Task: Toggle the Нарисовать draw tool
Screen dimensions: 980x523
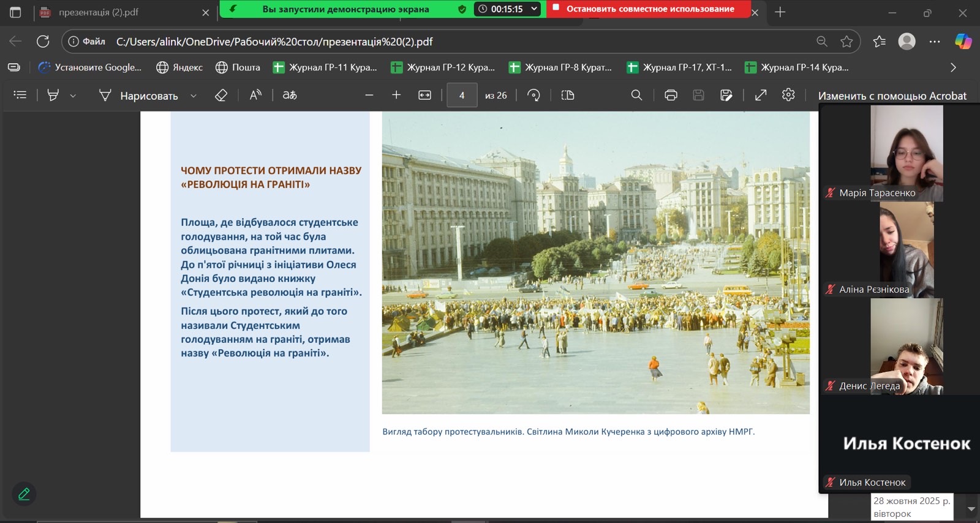Action: 139,96
